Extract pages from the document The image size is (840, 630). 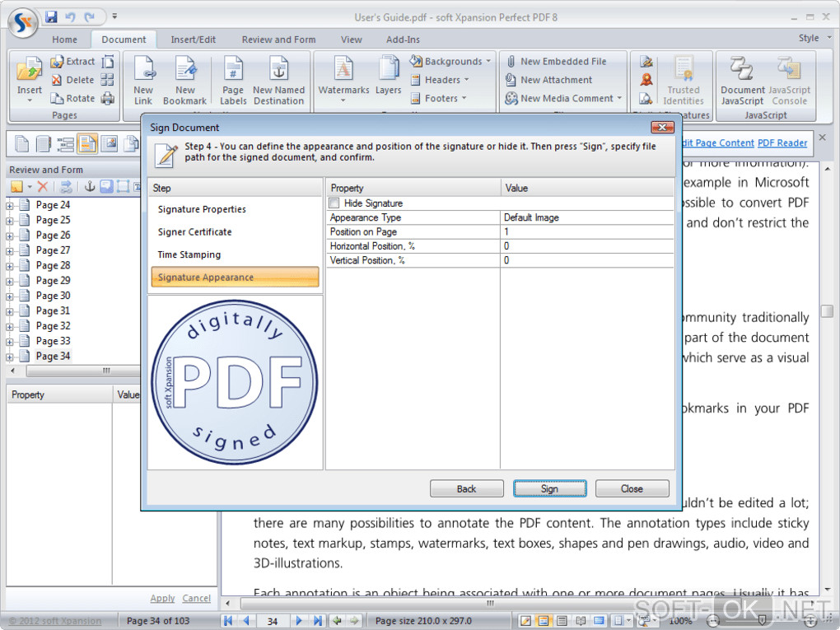pos(72,62)
